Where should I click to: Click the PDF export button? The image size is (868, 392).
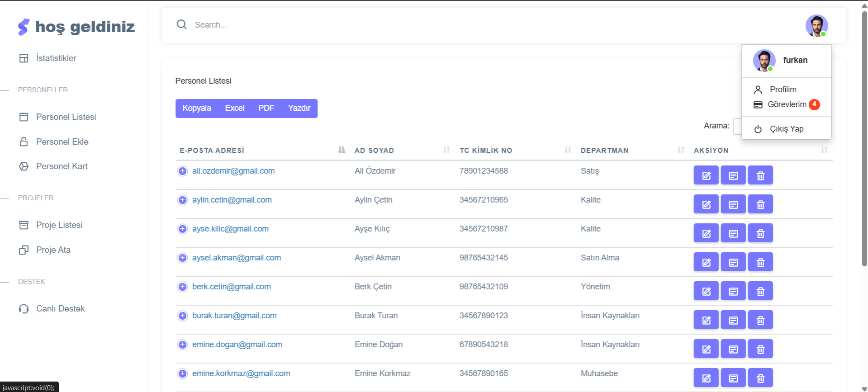point(266,108)
